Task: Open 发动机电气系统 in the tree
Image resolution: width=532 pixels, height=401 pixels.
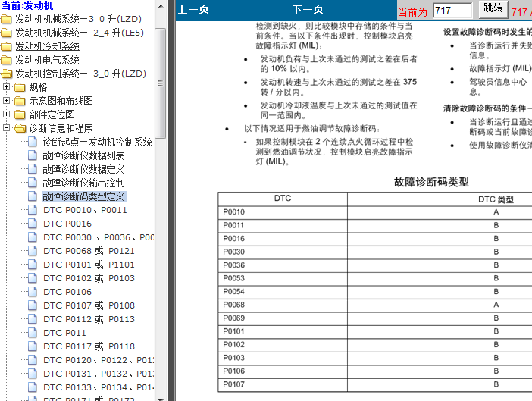Action: tap(47, 60)
